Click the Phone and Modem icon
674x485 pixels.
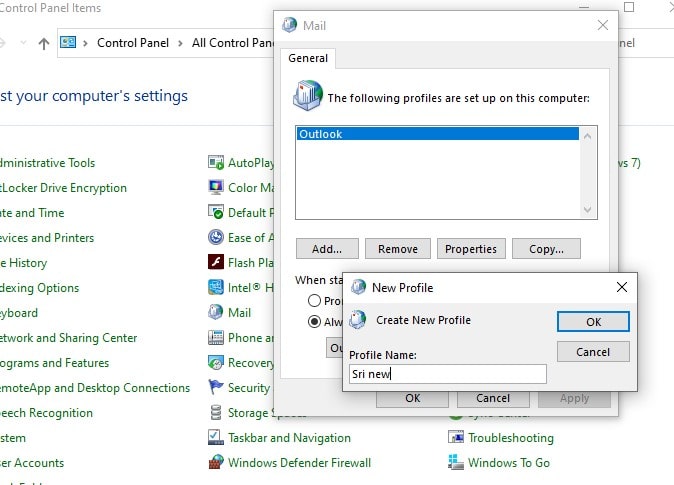(x=216, y=338)
